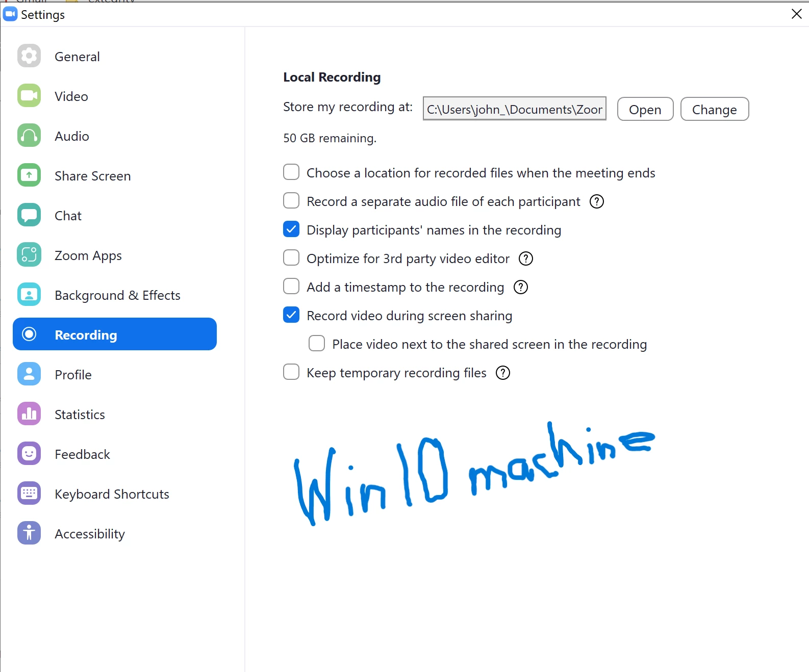Click the '50 GB remaining.' text
Viewport: 809px width, 672px height.
click(x=330, y=138)
